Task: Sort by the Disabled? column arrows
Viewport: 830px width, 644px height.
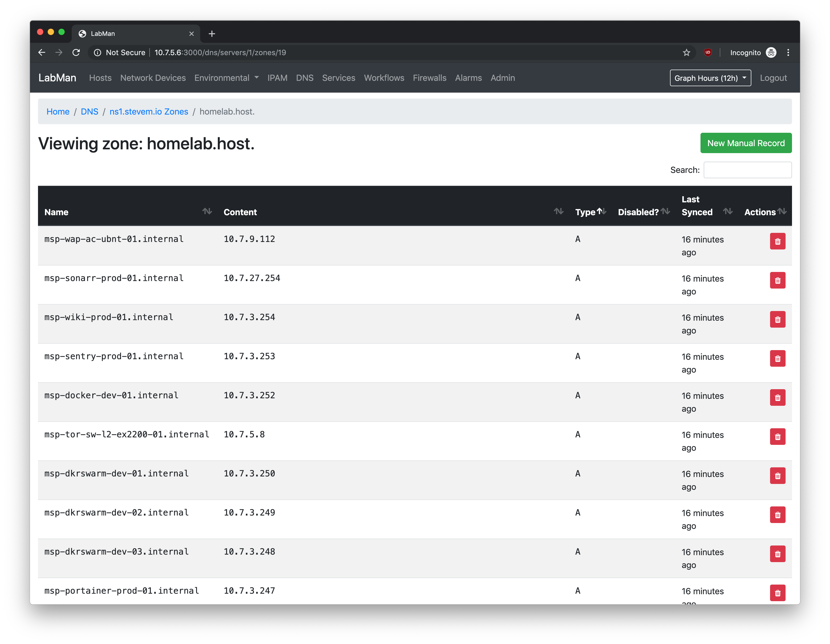Action: (x=665, y=211)
